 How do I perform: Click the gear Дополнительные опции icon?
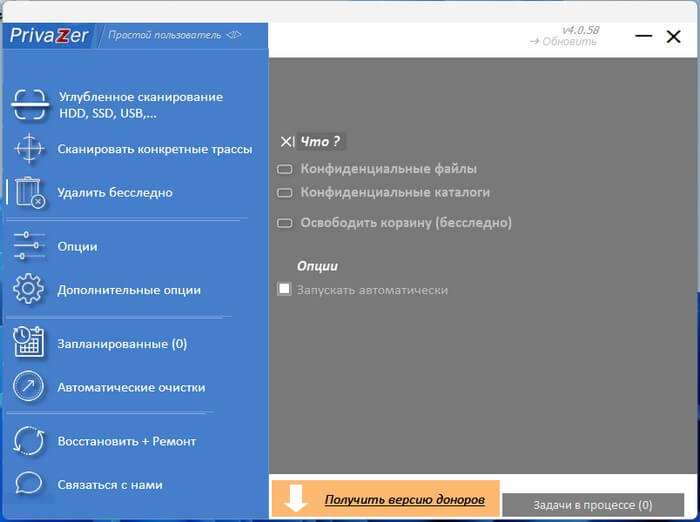29,289
